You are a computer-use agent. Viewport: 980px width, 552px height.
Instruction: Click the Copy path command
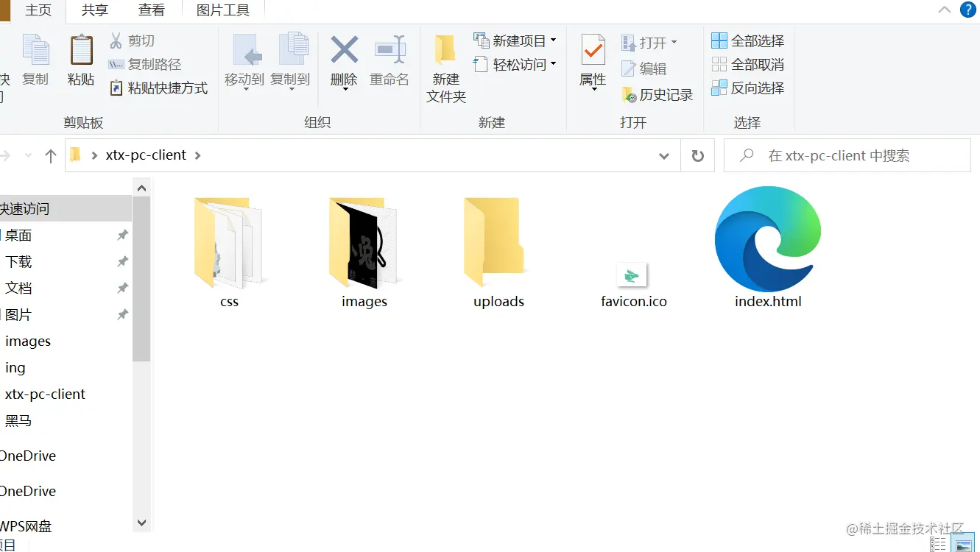coord(145,64)
